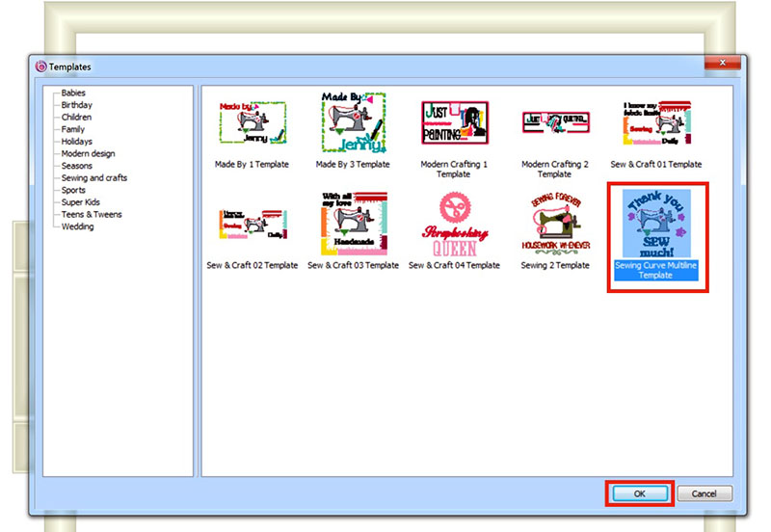Confirm selection with the OK button
The height and width of the screenshot is (532, 771).
pos(640,493)
